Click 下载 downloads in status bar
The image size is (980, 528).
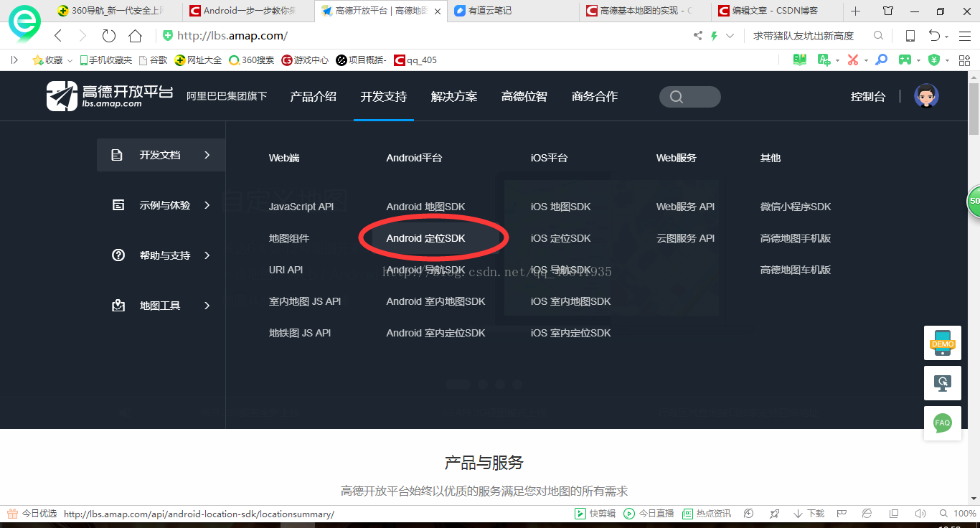pyautogui.click(x=809, y=514)
